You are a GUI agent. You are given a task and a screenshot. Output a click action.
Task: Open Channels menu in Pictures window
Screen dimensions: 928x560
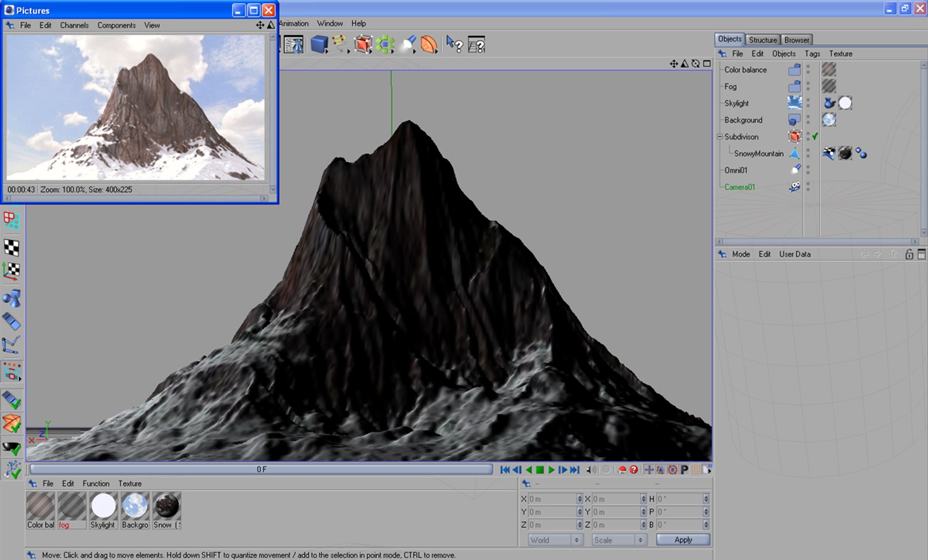(74, 25)
